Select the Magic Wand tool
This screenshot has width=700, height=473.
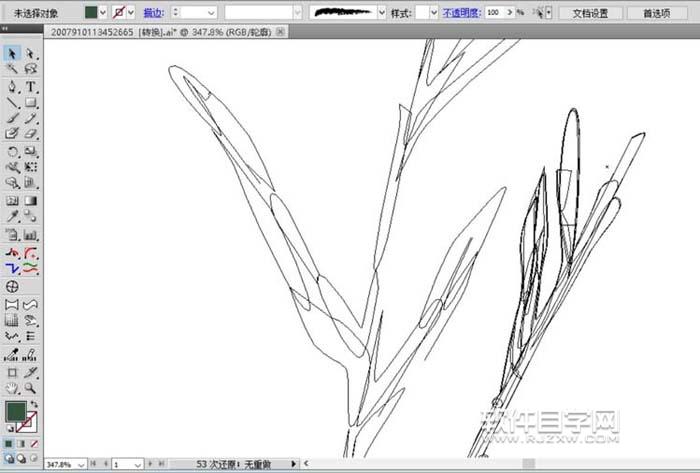[12, 69]
